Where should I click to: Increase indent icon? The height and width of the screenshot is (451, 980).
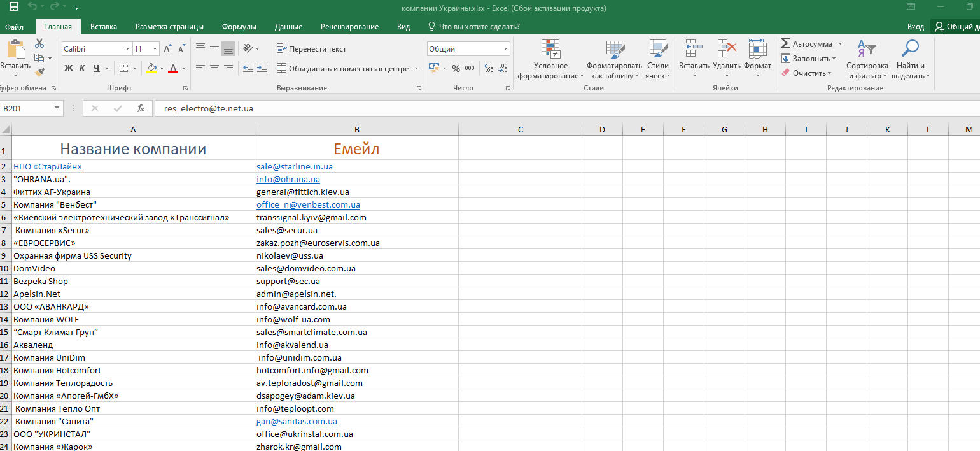(x=262, y=68)
